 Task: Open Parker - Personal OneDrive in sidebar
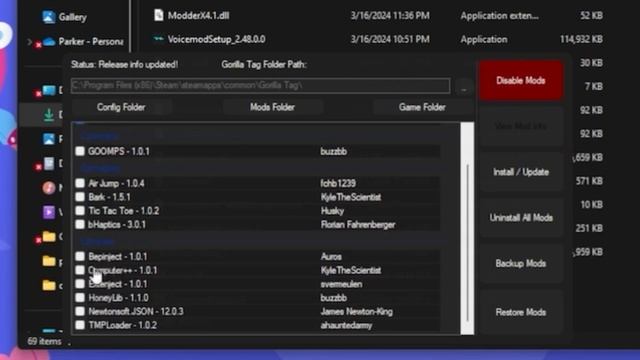[x=91, y=41]
